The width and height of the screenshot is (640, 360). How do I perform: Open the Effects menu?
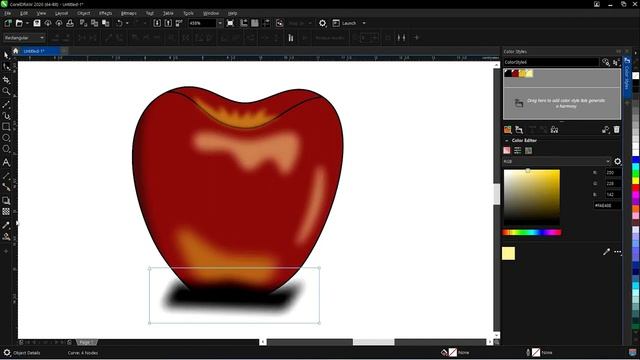[105, 13]
